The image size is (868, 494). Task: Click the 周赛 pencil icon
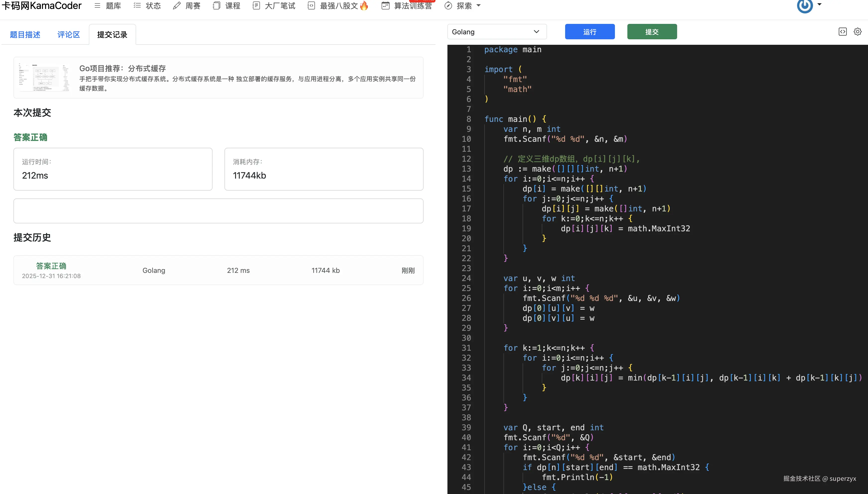tap(176, 5)
